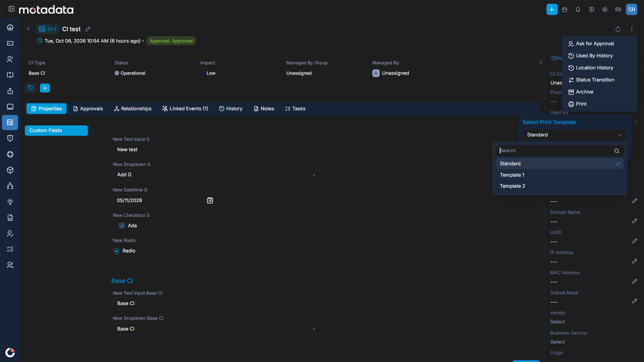Click the refresh icon near CI header

618,29
